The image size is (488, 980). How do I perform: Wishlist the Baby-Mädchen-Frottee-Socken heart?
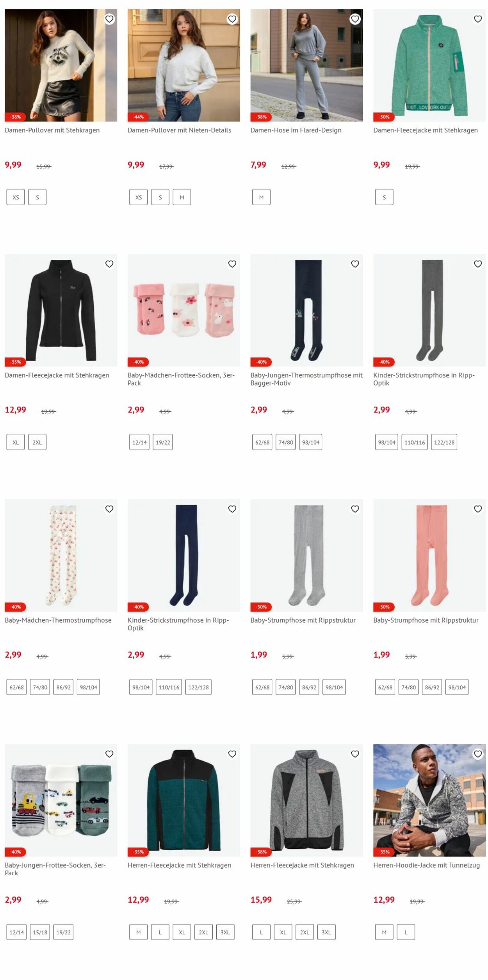232,264
